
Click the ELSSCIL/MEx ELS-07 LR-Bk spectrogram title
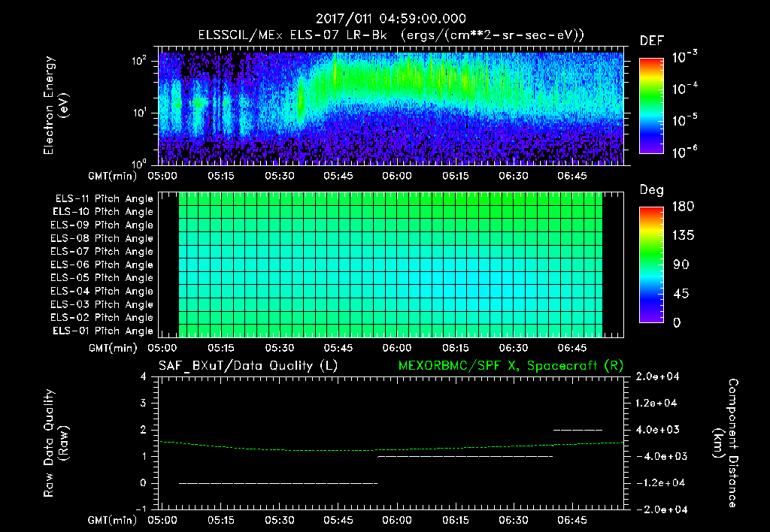391,35
